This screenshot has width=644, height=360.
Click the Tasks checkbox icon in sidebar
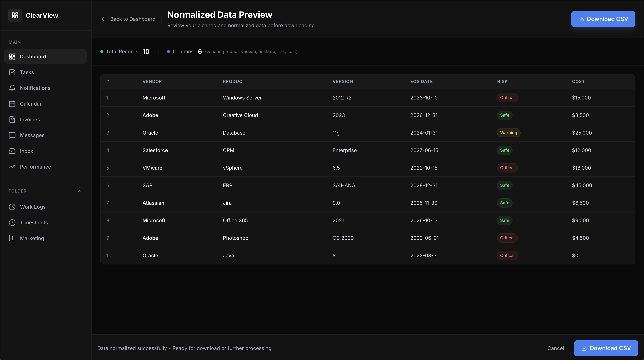click(12, 72)
